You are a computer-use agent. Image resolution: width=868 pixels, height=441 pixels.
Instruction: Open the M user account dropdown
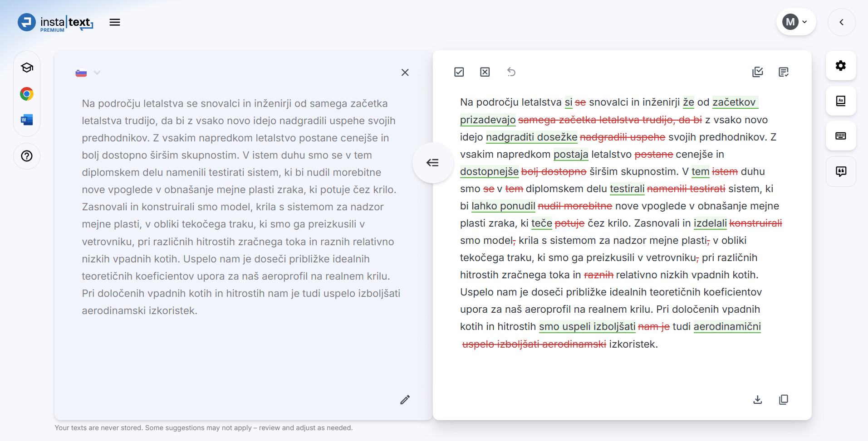pyautogui.click(x=795, y=22)
